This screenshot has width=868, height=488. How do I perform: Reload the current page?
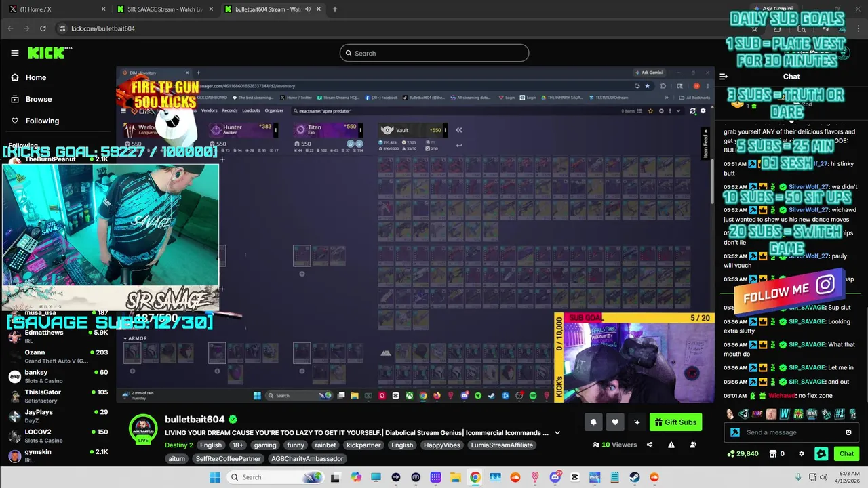(43, 28)
